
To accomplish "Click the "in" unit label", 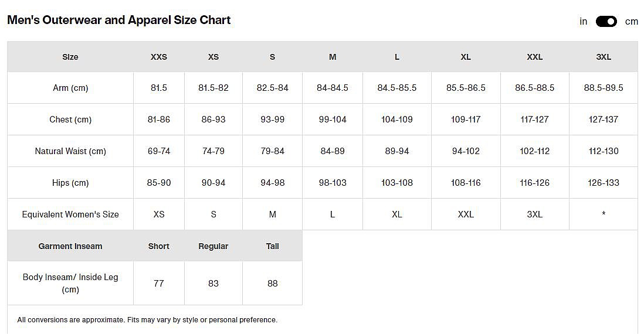I will point(583,22).
